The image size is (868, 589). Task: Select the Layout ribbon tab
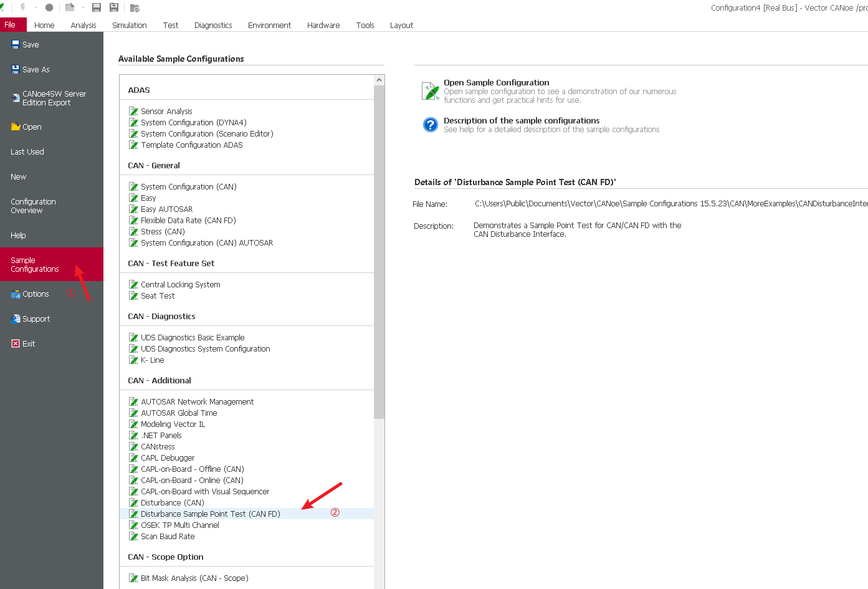[401, 26]
